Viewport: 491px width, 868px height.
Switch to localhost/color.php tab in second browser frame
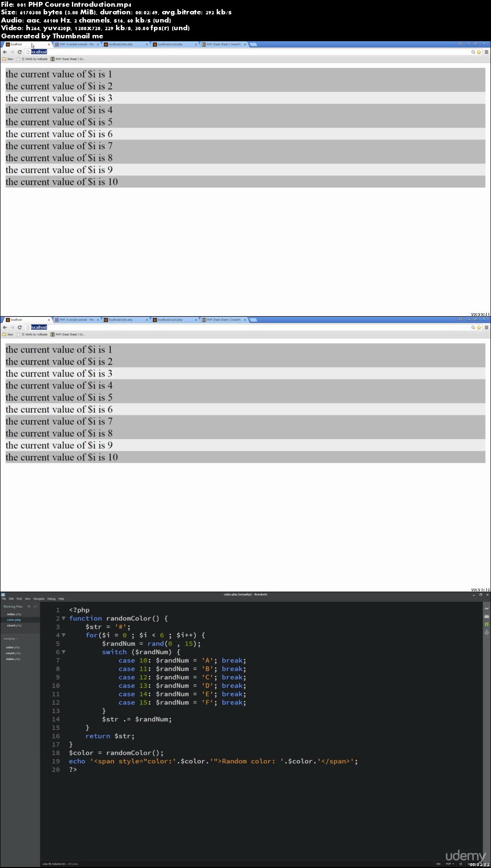[x=125, y=320]
